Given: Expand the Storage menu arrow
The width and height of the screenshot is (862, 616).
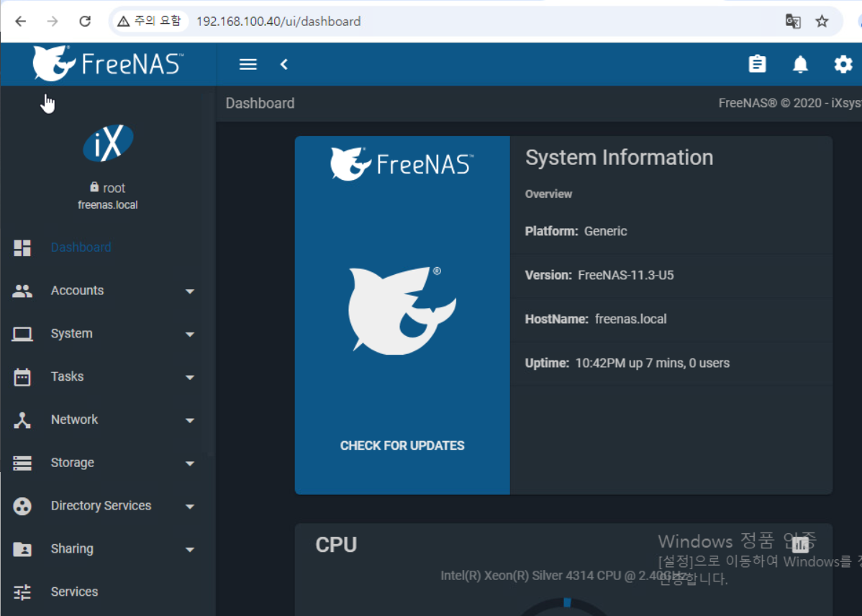Looking at the screenshot, I should [x=190, y=463].
